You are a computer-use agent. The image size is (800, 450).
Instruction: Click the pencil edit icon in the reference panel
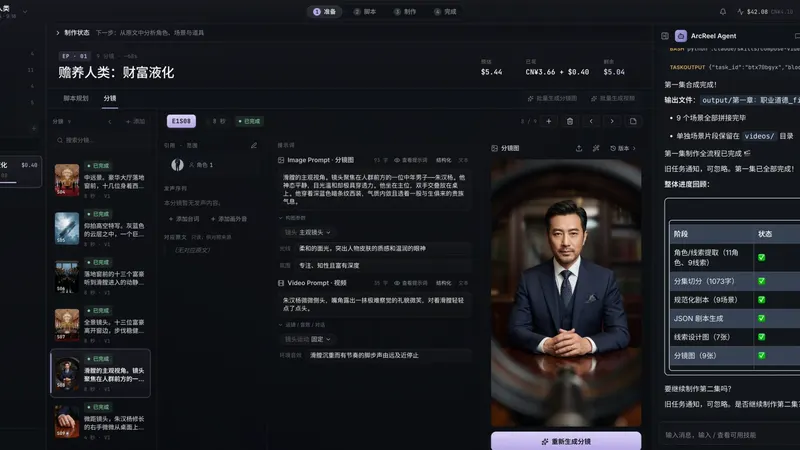tap(254, 145)
